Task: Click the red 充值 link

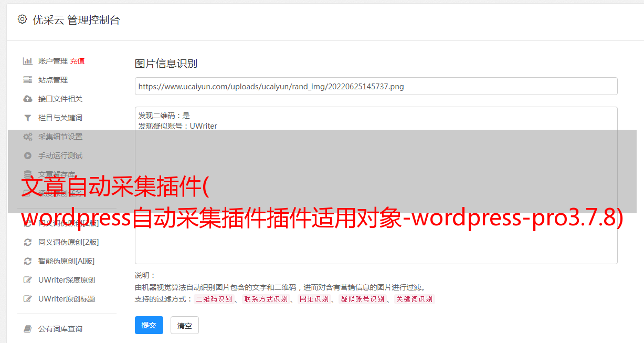Action: pyautogui.click(x=77, y=61)
